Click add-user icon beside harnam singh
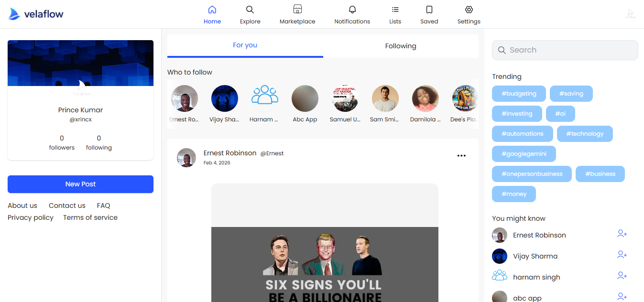 point(622,276)
